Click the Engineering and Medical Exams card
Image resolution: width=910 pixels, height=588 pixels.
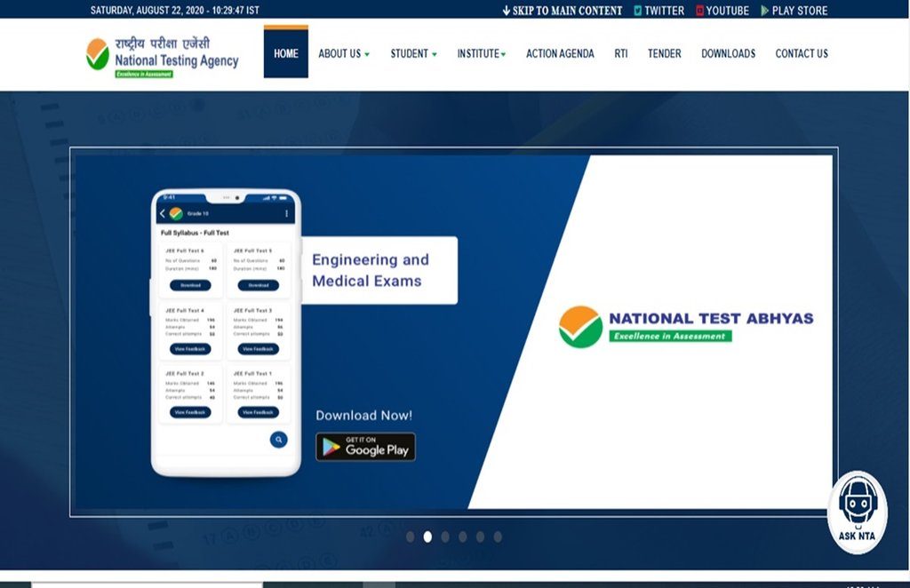coord(379,270)
